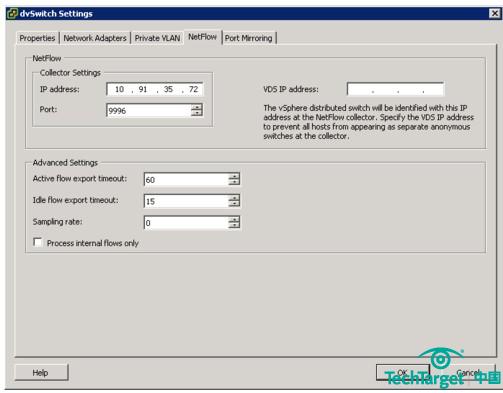Image resolution: width=503 pixels, height=393 pixels.
Task: Select the Private VLAN tab
Action: pyautogui.click(x=157, y=38)
